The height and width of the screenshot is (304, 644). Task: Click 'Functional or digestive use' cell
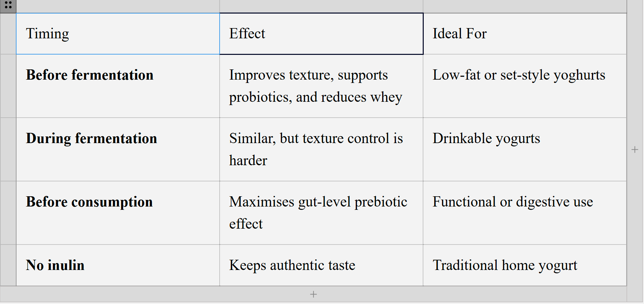(x=524, y=213)
